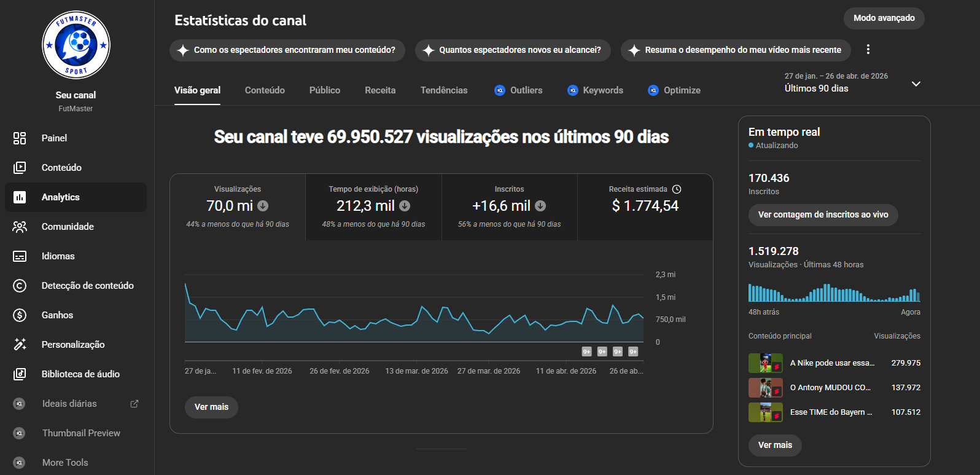
Task: Switch to the Público tab
Action: coord(324,90)
